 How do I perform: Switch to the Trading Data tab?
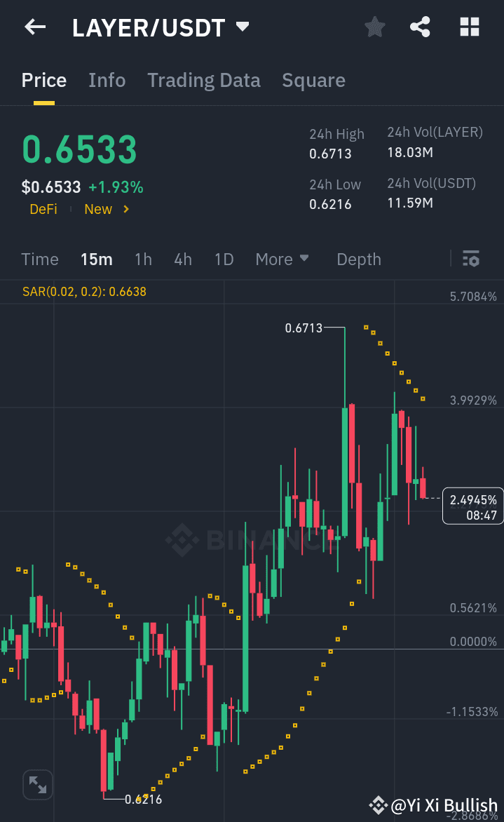[x=203, y=80]
